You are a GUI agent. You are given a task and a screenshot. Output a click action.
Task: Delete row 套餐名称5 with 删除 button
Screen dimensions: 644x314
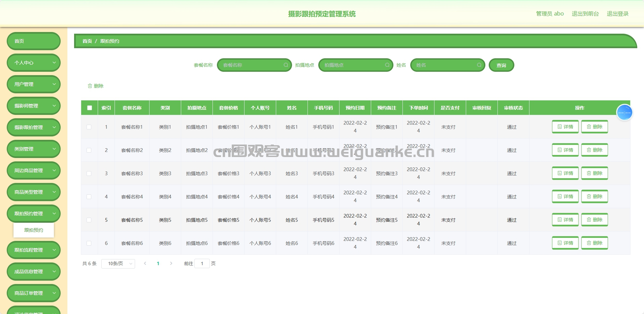(x=594, y=220)
